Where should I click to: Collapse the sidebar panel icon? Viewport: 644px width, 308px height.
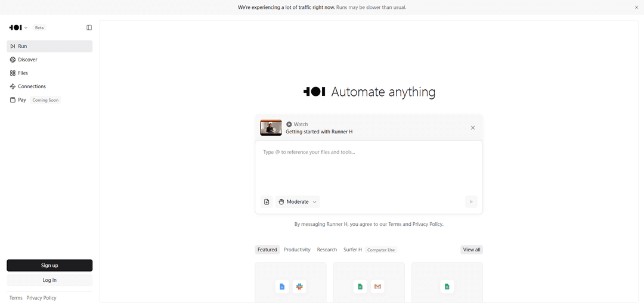coord(89,27)
